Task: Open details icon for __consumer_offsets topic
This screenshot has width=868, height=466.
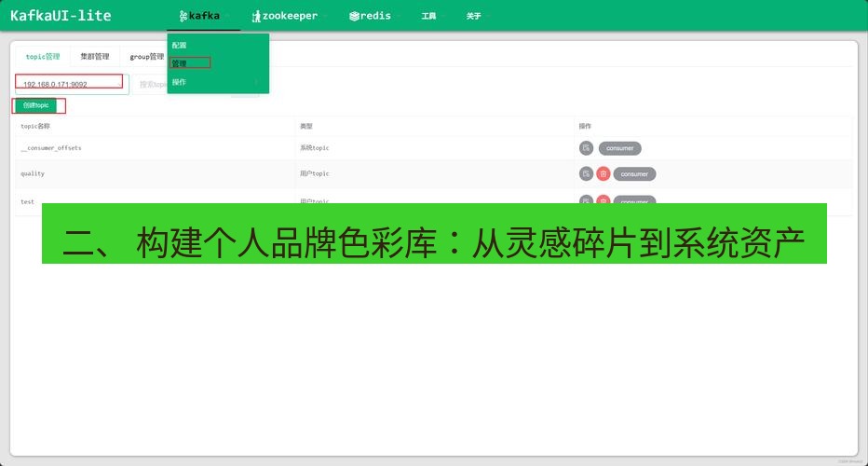Action: click(x=586, y=148)
